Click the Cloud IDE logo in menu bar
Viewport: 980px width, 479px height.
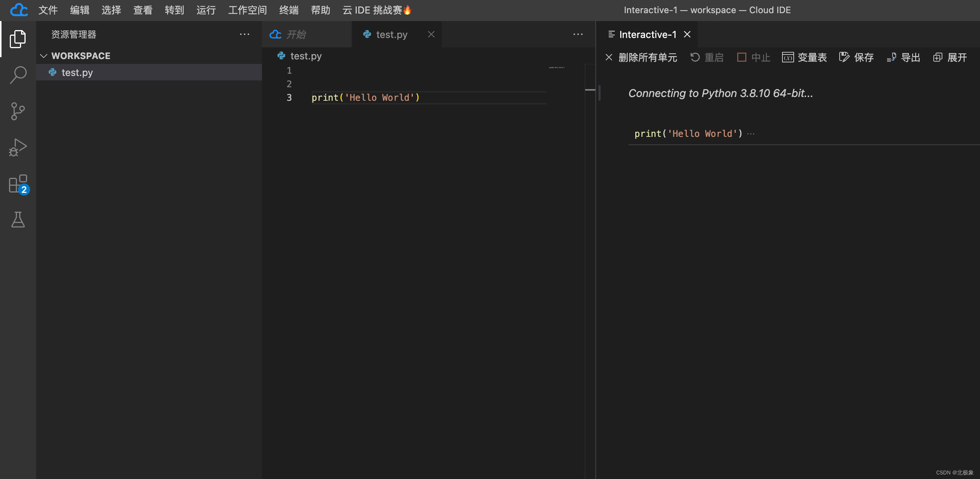(19, 10)
